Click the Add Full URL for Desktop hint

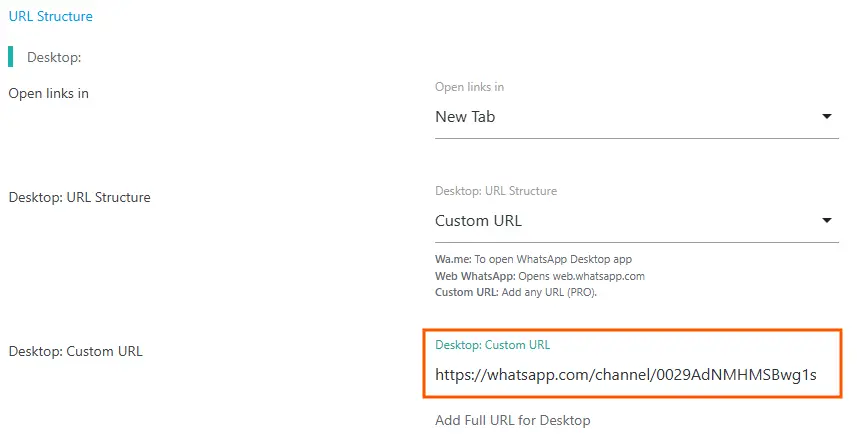pos(512,420)
